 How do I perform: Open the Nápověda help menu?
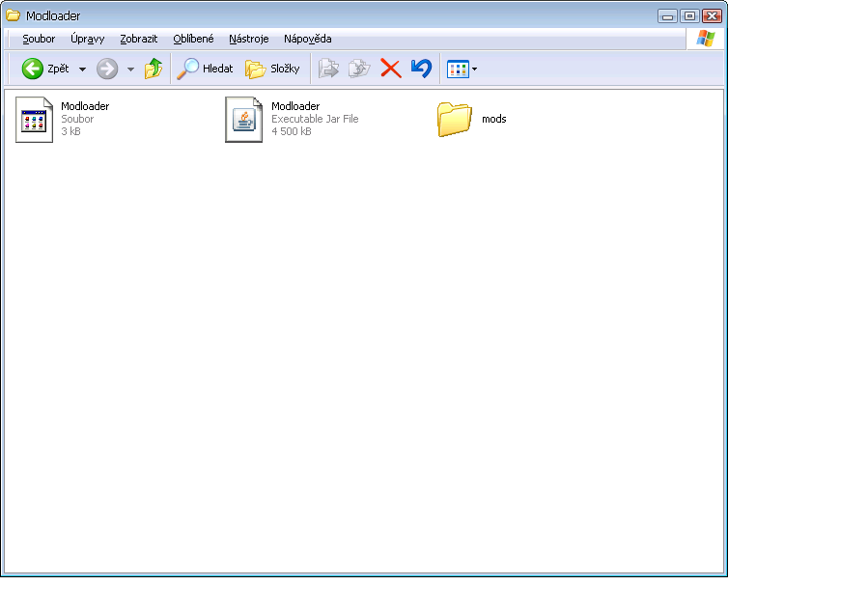[307, 39]
